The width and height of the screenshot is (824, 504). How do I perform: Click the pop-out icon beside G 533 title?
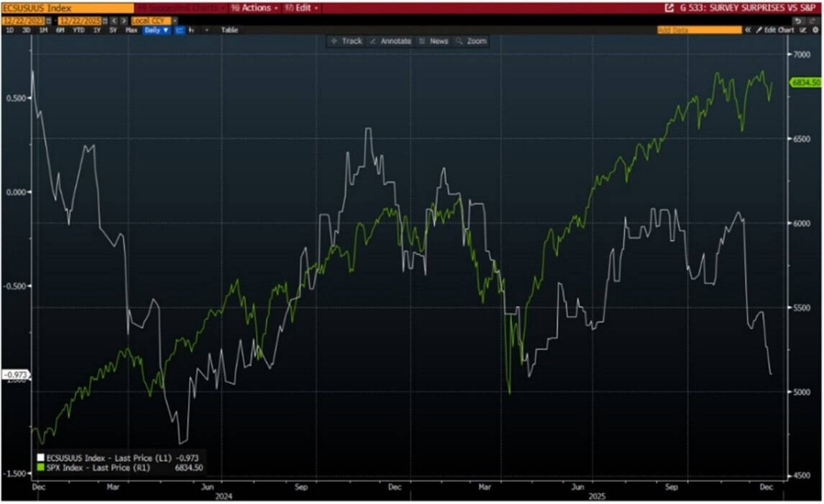[x=670, y=8]
